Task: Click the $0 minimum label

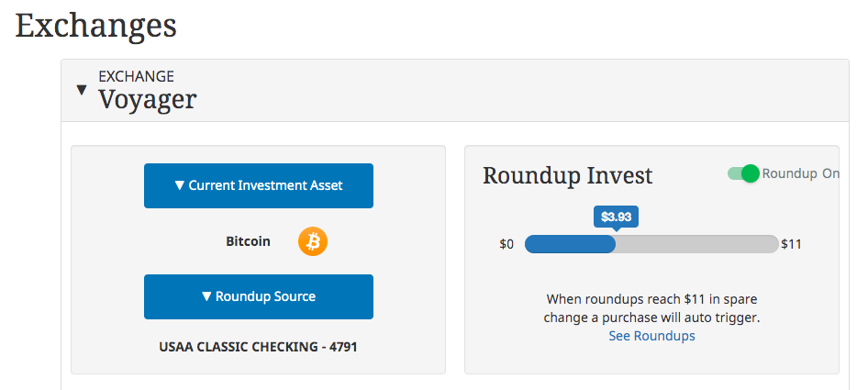Action: tap(506, 244)
